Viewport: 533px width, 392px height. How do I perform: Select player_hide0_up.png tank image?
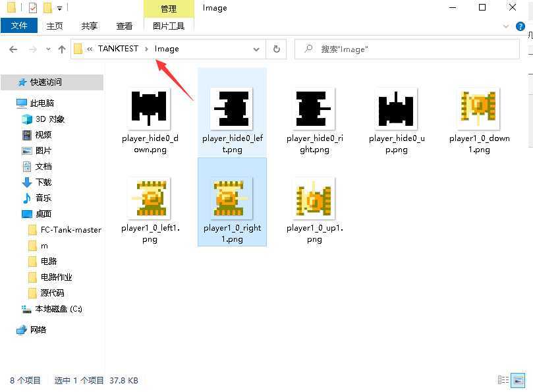pos(397,109)
